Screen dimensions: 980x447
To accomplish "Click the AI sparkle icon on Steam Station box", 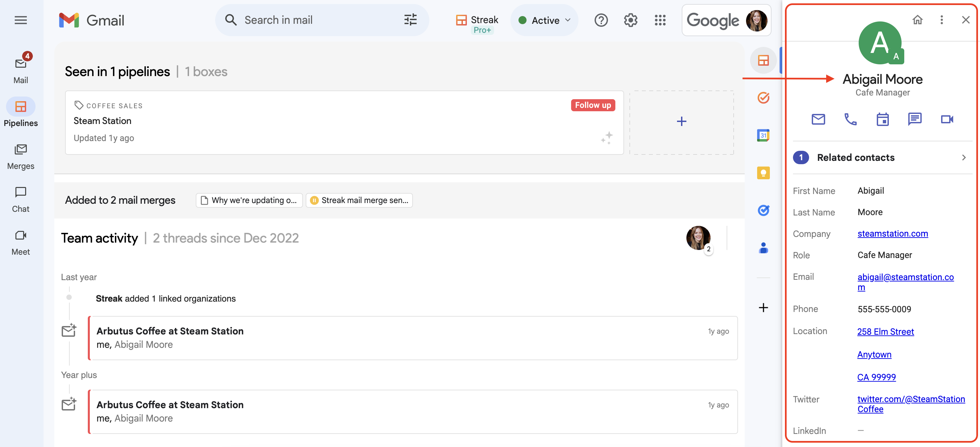I will click(x=607, y=137).
